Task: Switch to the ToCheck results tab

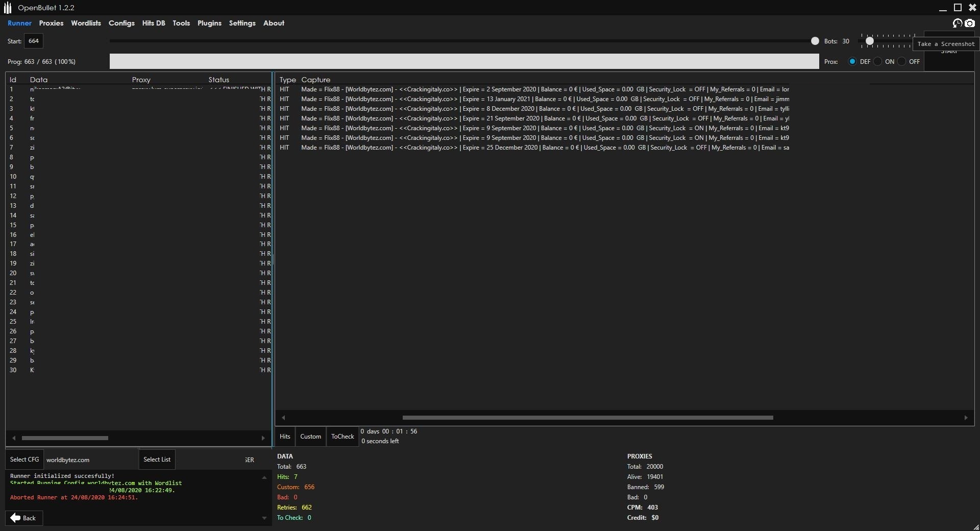Action: [x=342, y=437]
